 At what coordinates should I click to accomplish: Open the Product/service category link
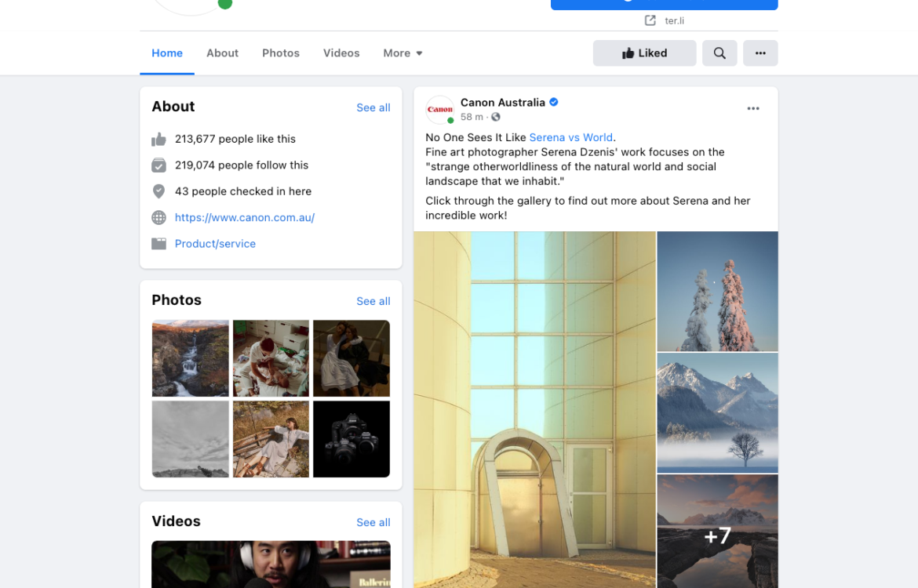pyautogui.click(x=215, y=244)
